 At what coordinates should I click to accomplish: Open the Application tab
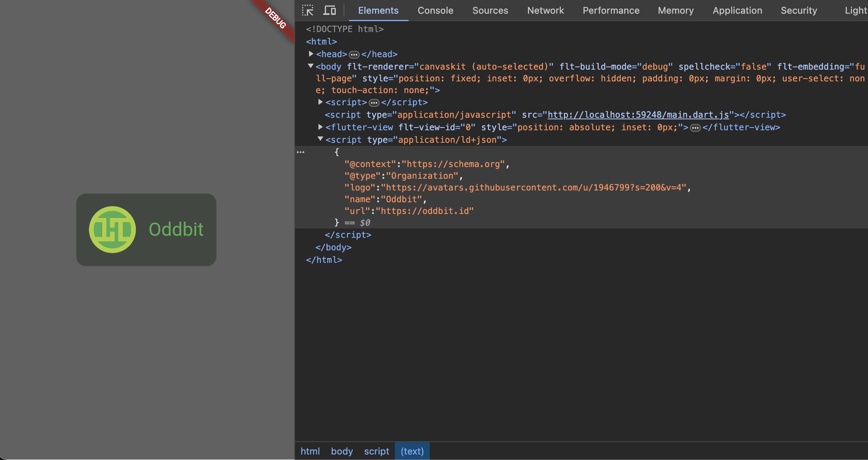click(737, 11)
